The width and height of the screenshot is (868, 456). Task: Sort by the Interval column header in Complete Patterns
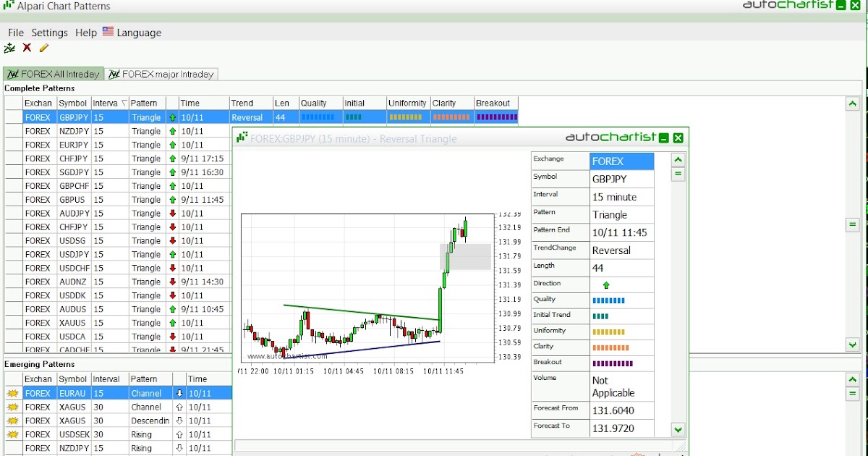(110, 103)
